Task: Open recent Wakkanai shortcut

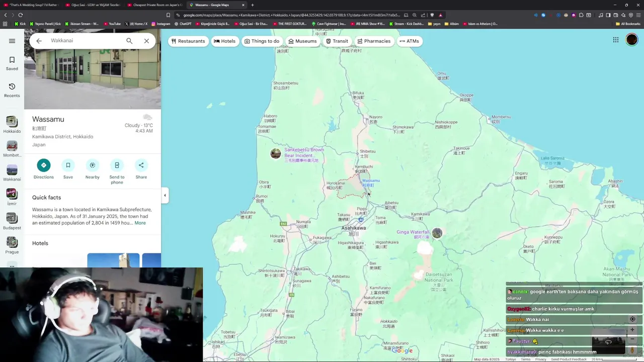Action: (x=12, y=173)
